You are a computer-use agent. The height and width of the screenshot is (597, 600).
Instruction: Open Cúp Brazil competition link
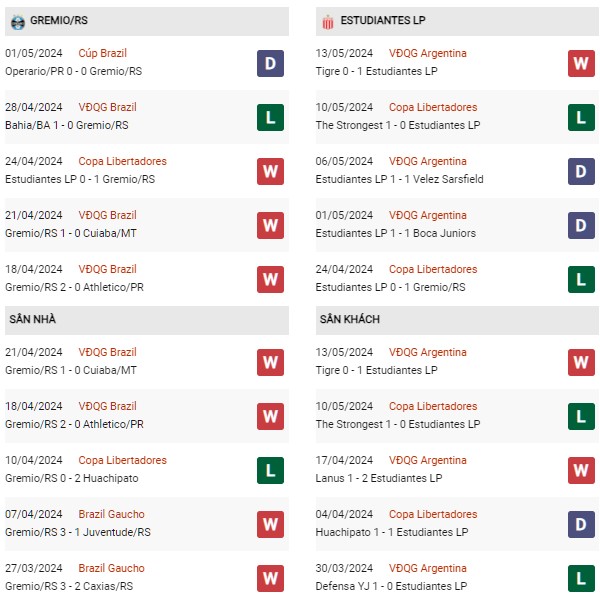[103, 53]
